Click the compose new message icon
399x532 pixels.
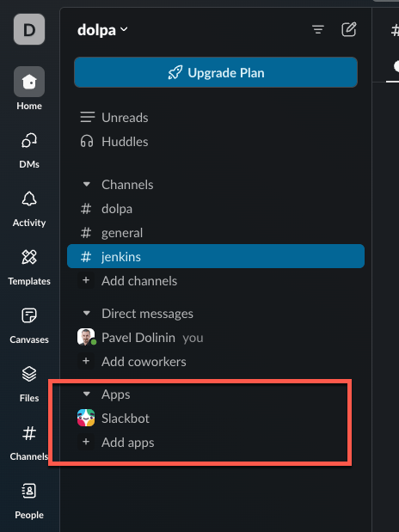click(x=349, y=29)
